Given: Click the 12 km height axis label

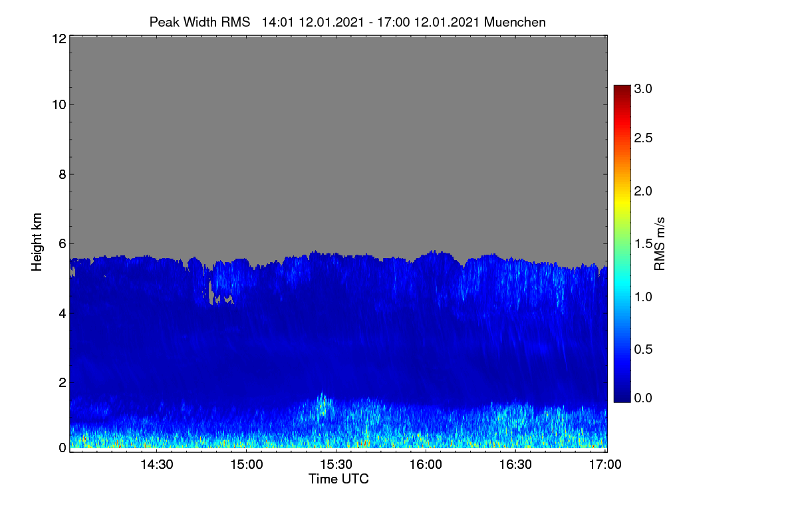Looking at the screenshot, I should pyautogui.click(x=58, y=39).
